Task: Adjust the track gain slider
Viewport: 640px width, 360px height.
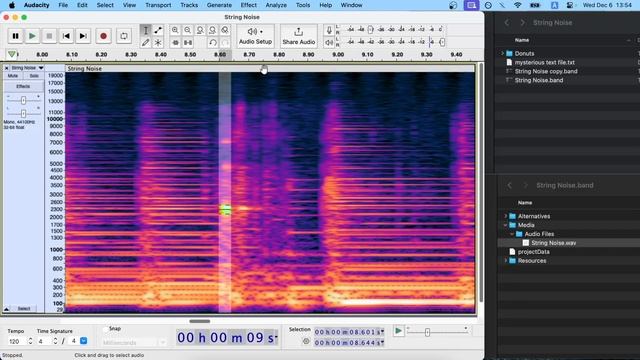Action: (23, 100)
